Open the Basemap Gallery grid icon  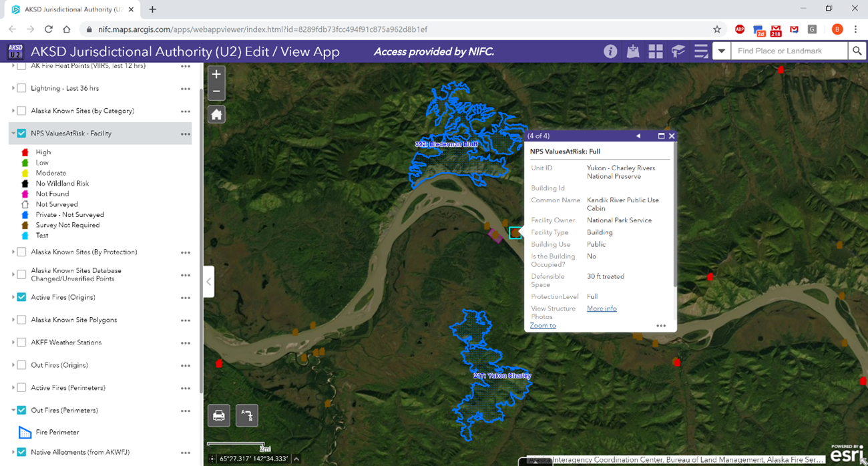(x=655, y=51)
